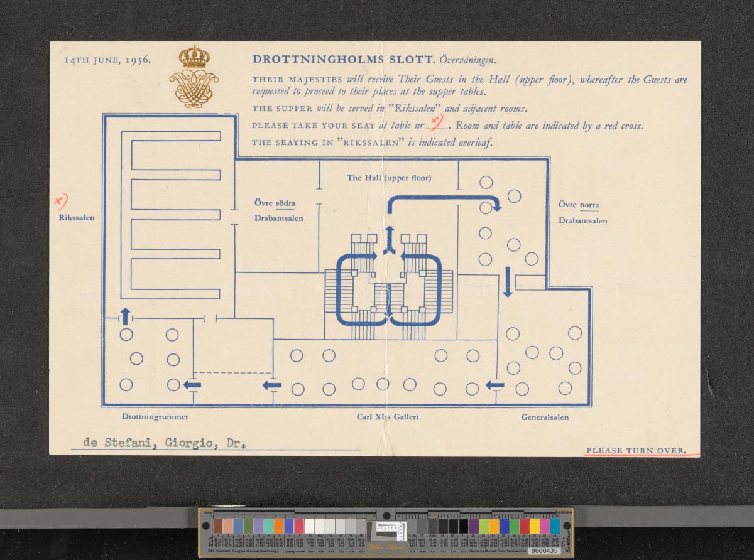Click the B000435 label on color chart
Viewport: 754px width, 560px height.
pos(544,551)
